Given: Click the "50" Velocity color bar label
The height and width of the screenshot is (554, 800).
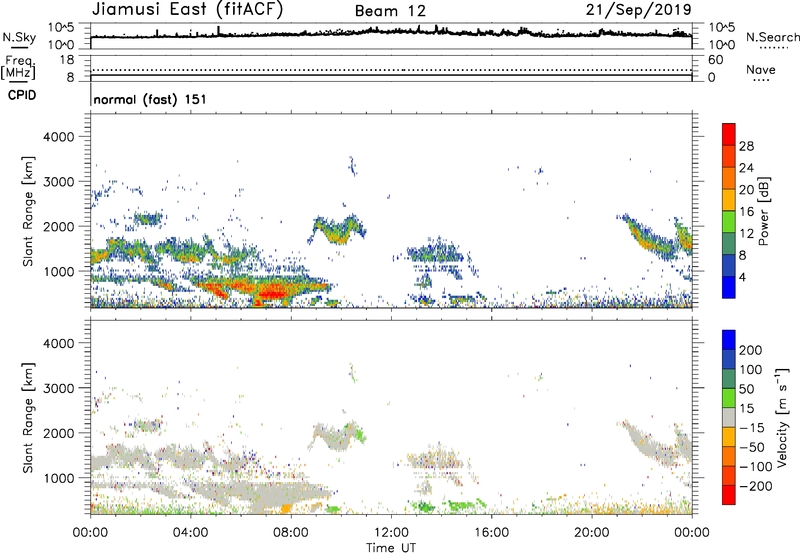Looking at the screenshot, I should (x=746, y=389).
